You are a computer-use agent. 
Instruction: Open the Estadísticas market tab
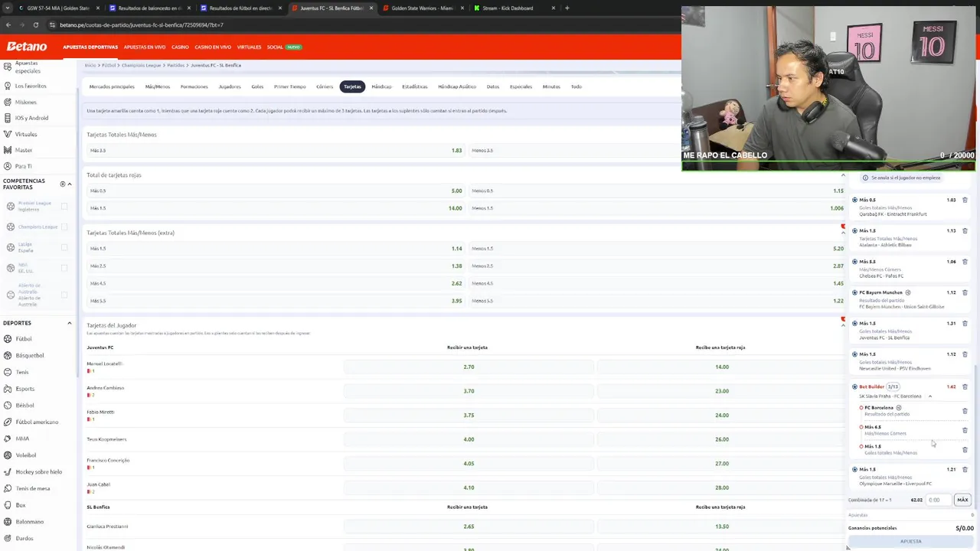tap(415, 86)
